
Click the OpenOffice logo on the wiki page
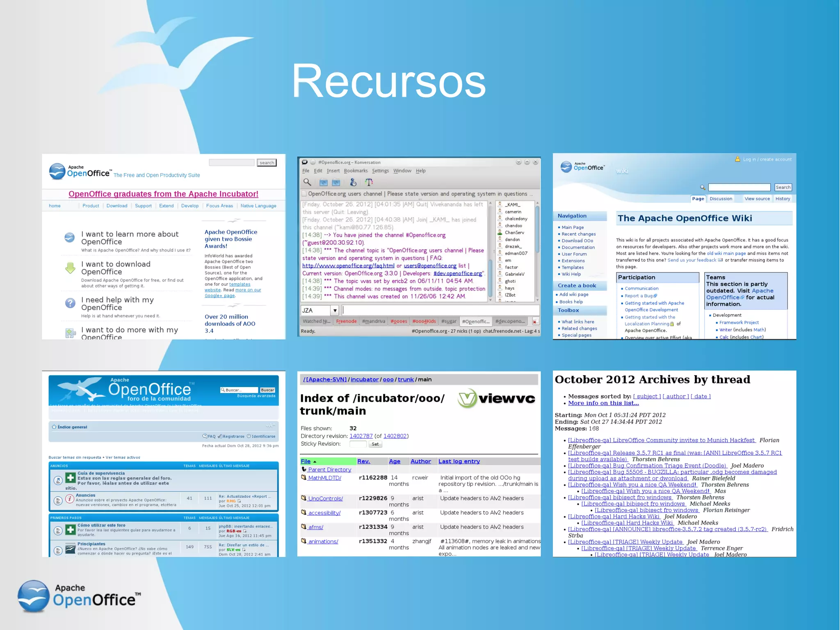[x=582, y=166]
